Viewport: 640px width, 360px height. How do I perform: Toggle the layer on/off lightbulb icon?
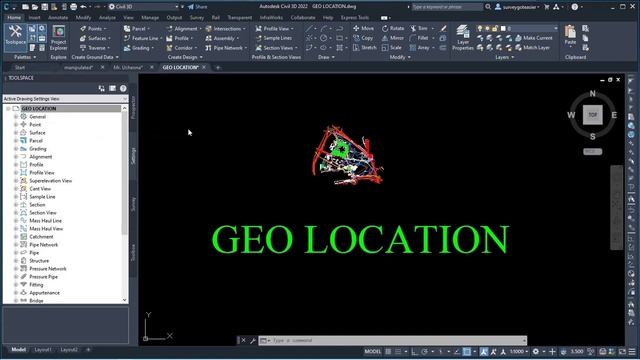[480, 28]
